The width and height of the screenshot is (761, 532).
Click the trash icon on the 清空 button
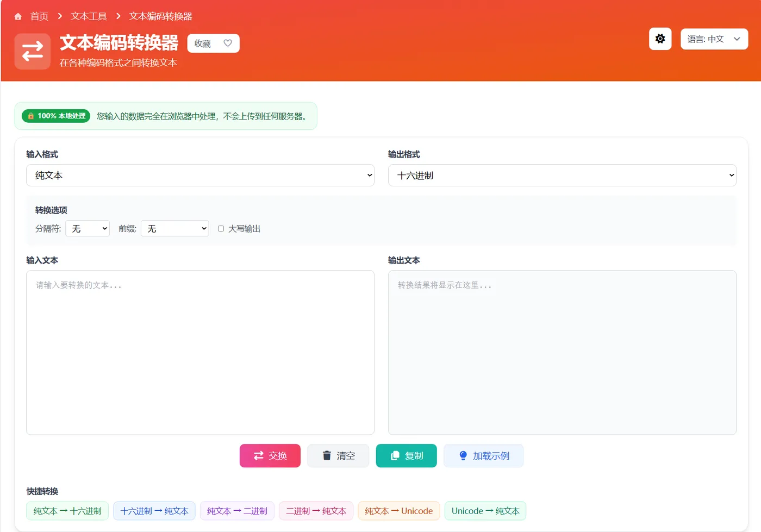327,455
